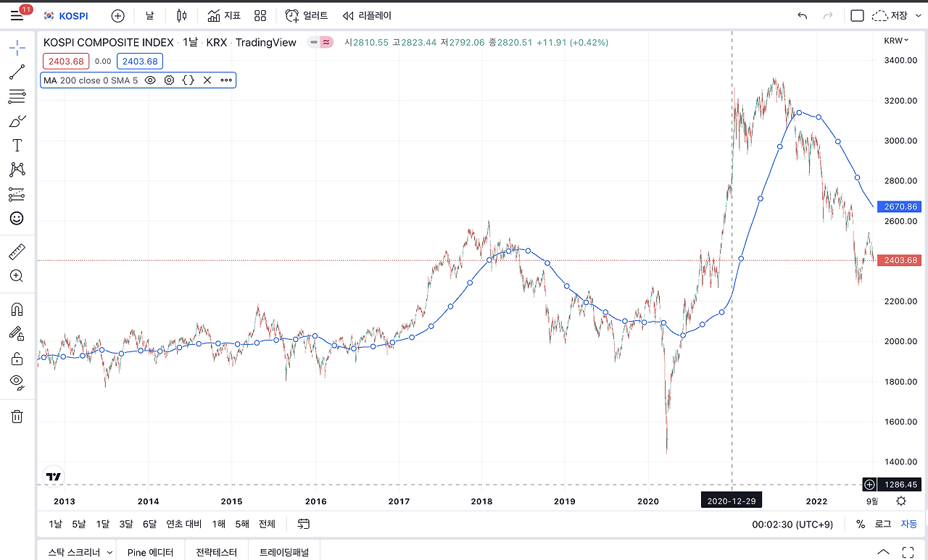
Task: Open the 트레이딩패널 tab
Action: pyautogui.click(x=284, y=552)
